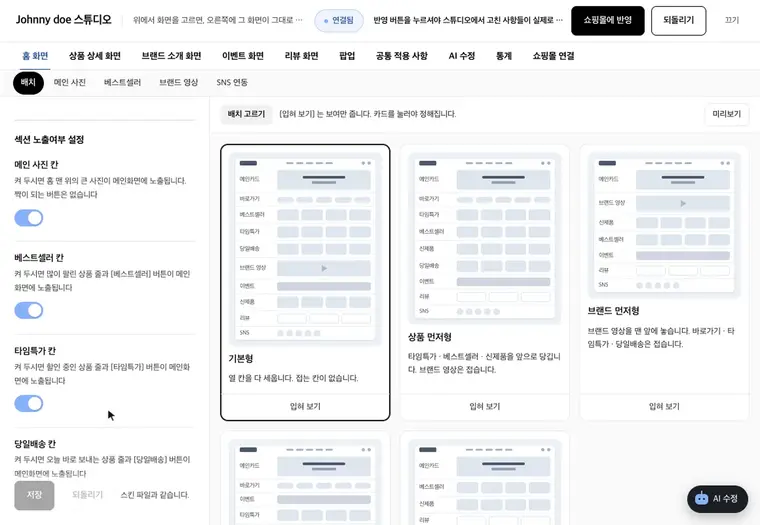
Task: Switch to the 홈 화면 tab
Action: pyautogui.click(x=35, y=56)
